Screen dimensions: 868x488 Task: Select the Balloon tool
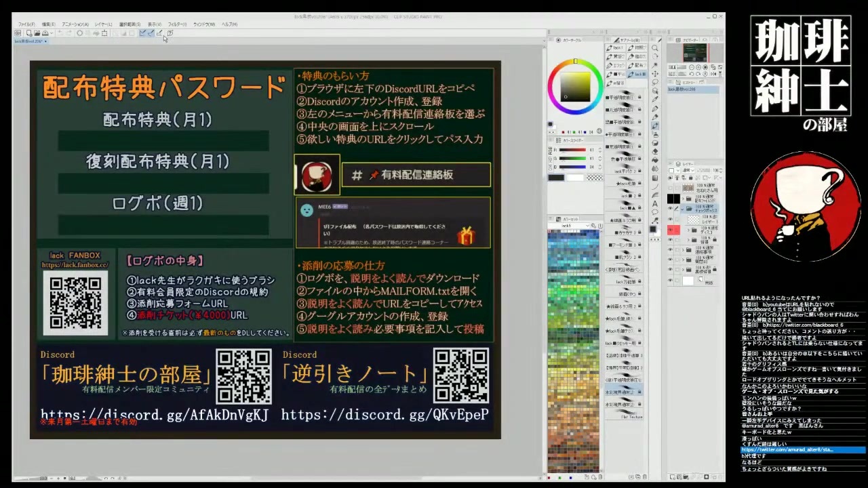click(655, 212)
